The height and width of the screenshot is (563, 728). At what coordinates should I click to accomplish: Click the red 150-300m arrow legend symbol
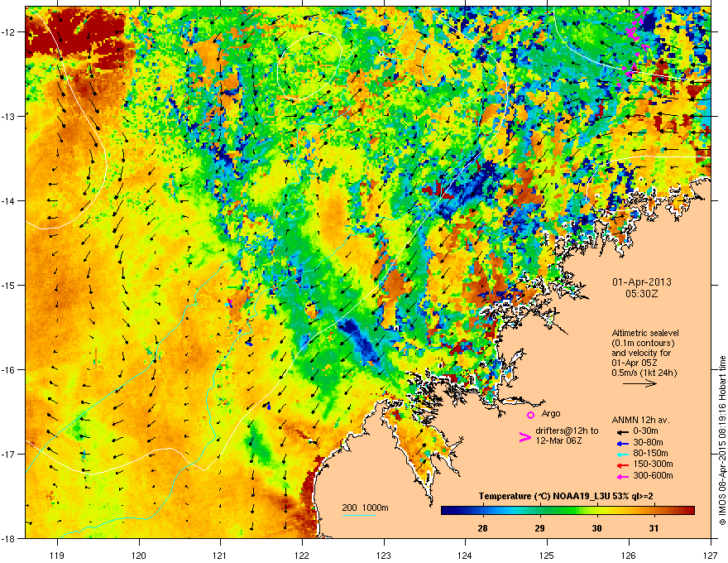click(x=623, y=464)
